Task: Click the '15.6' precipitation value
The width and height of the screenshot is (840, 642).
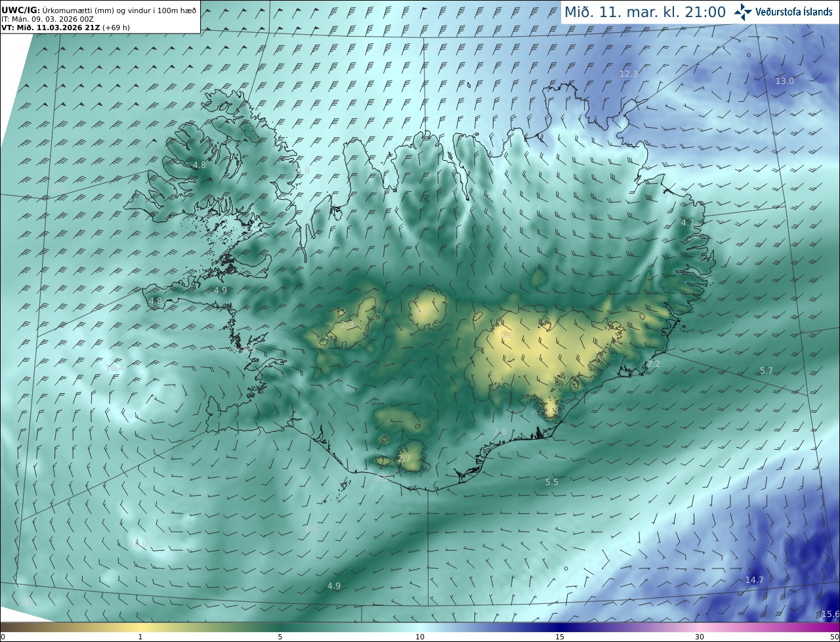Action: point(830,614)
